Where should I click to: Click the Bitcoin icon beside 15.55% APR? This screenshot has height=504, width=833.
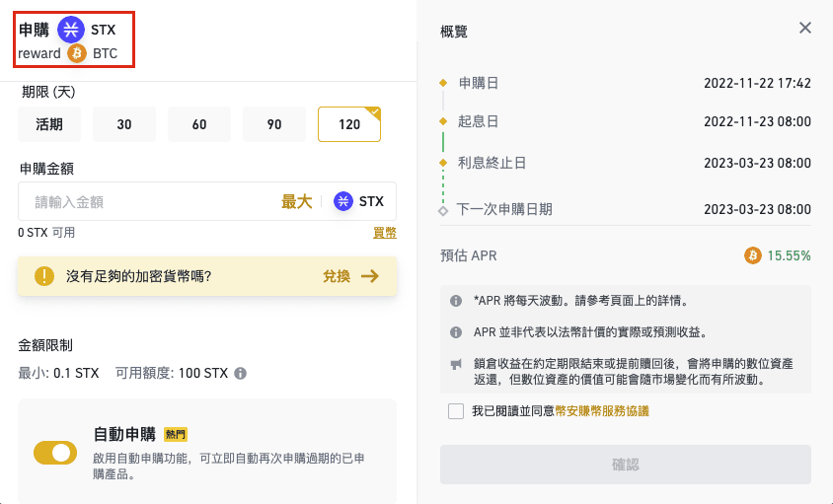752,255
